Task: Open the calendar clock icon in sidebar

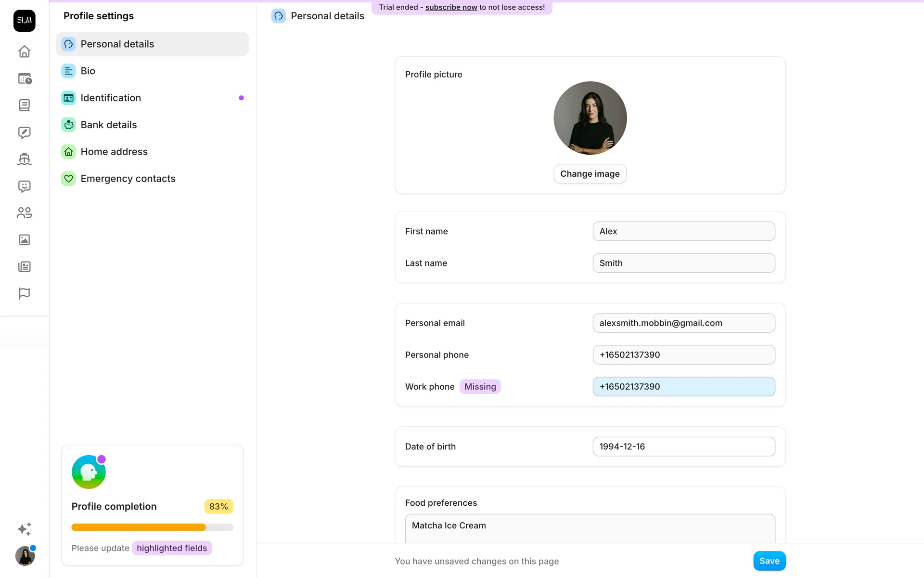Action: 24,79
